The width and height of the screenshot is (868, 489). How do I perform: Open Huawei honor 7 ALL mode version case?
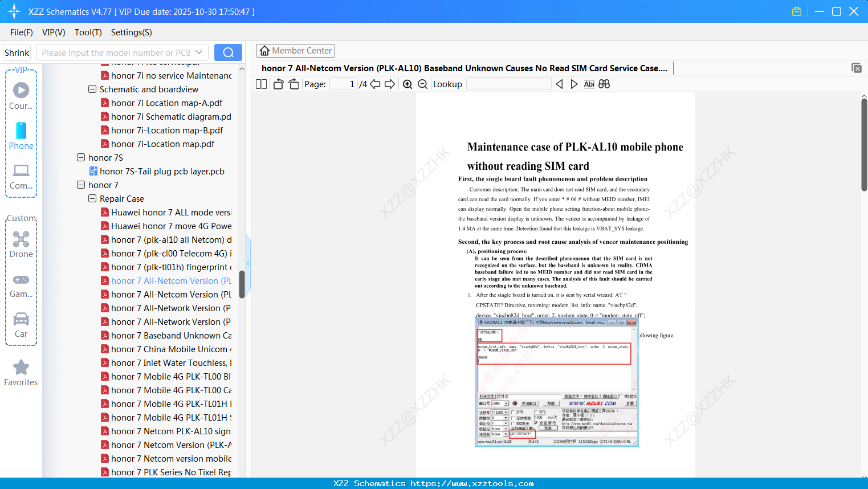coord(166,213)
